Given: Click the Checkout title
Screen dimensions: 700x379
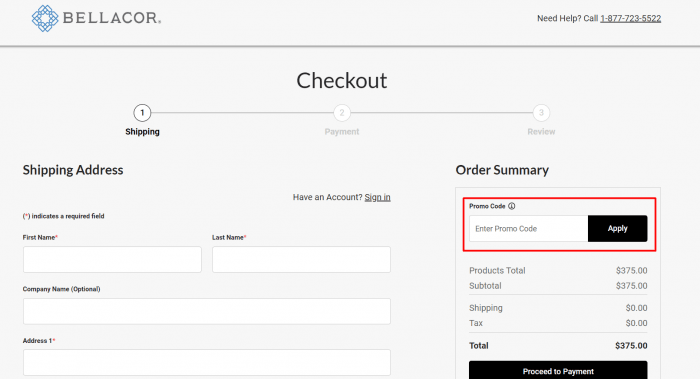Looking at the screenshot, I should click(x=342, y=81).
